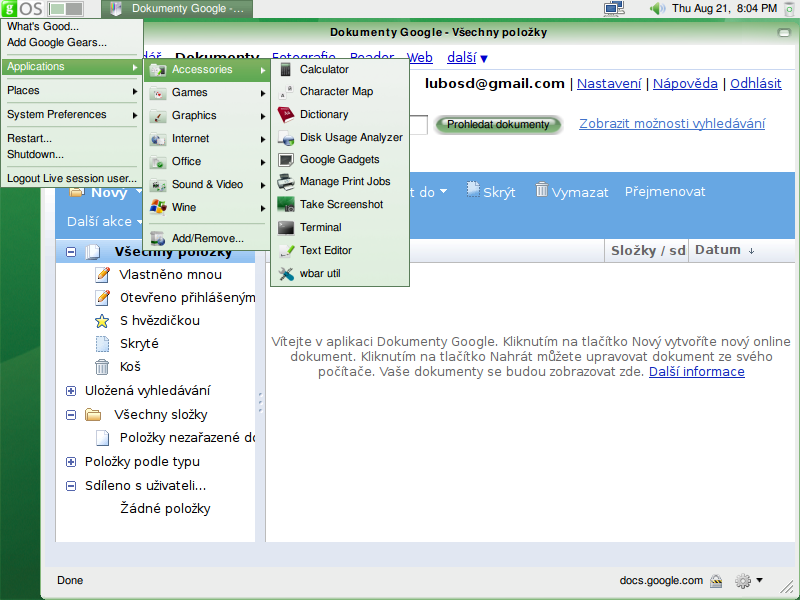The height and width of the screenshot is (600, 800).
Task: Collapse the Všechny položky tree node
Action: point(71,252)
